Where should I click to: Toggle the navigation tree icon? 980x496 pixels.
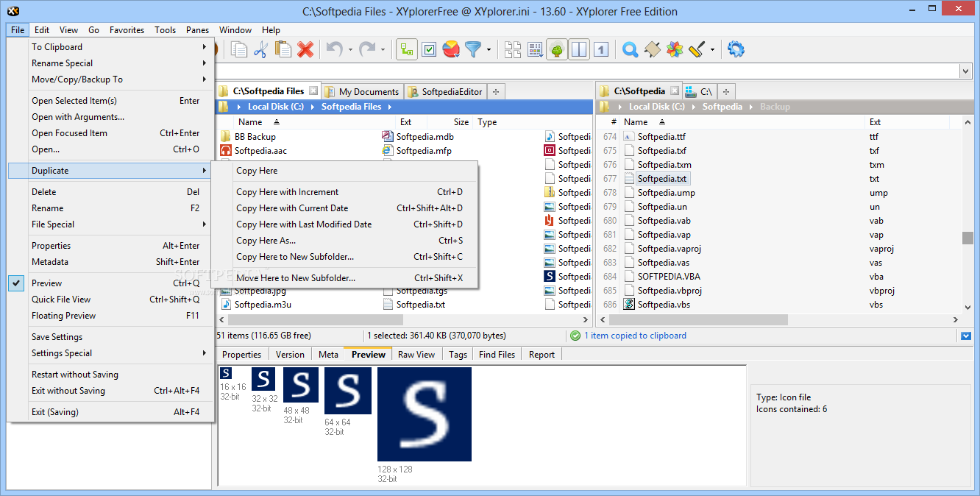[557, 49]
